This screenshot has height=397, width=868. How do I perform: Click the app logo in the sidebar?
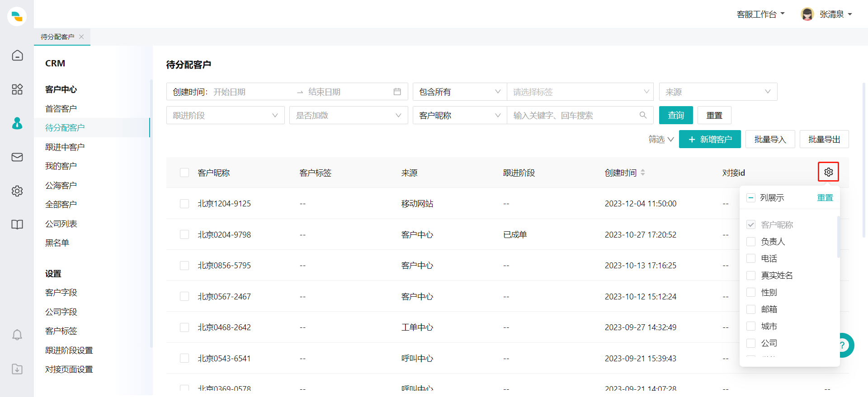pos(17,16)
